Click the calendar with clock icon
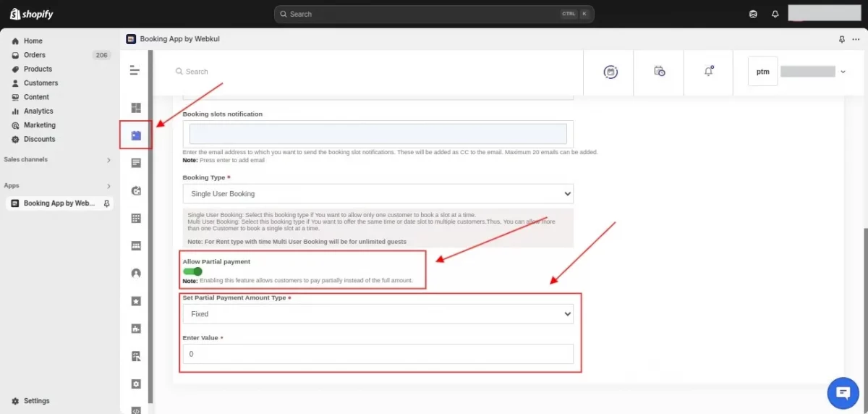 [659, 71]
